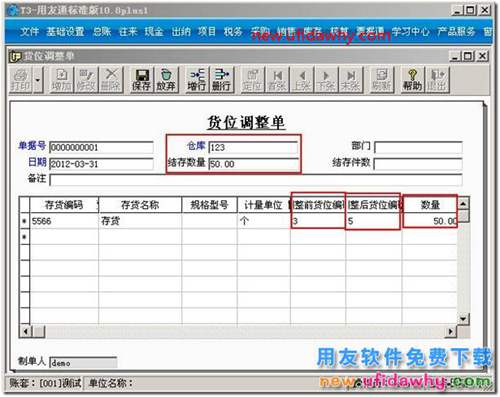Click the 存货编码 column header
The width and height of the screenshot is (500, 397).
64,205
